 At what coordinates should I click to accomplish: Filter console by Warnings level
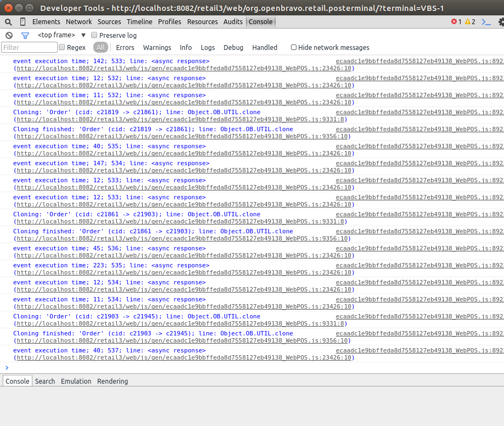click(157, 48)
